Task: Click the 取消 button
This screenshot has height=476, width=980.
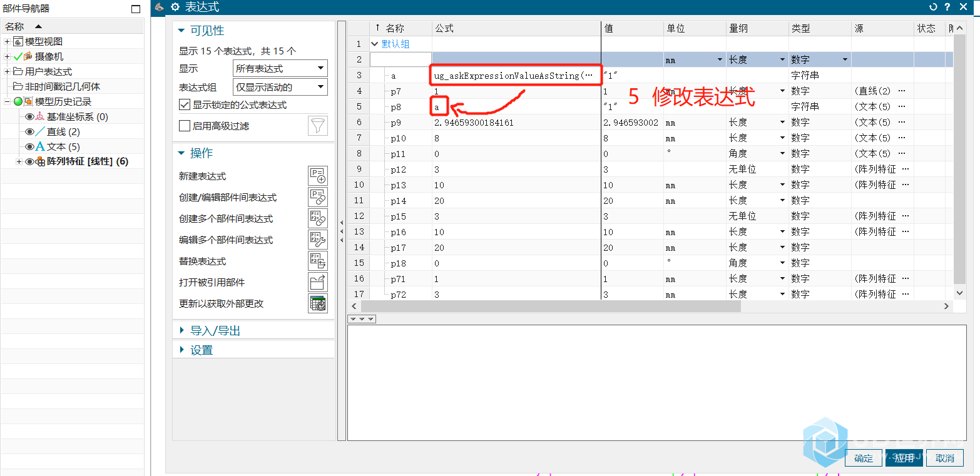Action: tap(945, 458)
